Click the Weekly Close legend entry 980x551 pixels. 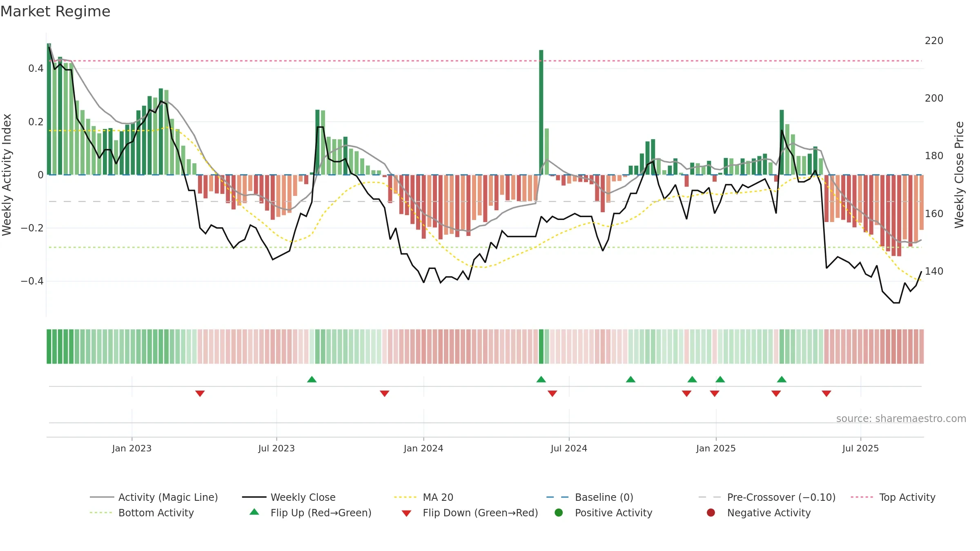point(289,497)
